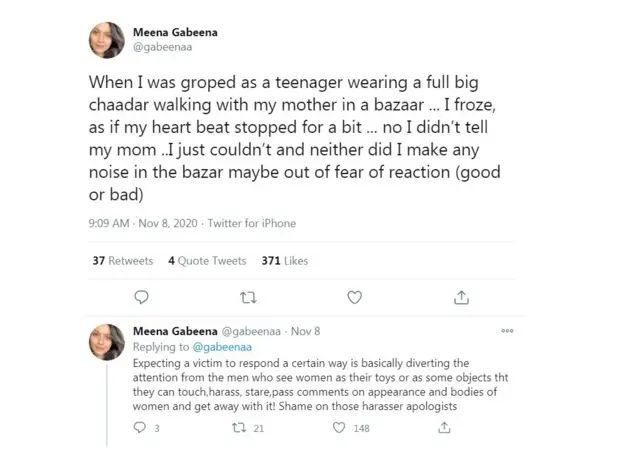Reply to the main tweet
This screenshot has width=640, height=473.
pos(142,296)
